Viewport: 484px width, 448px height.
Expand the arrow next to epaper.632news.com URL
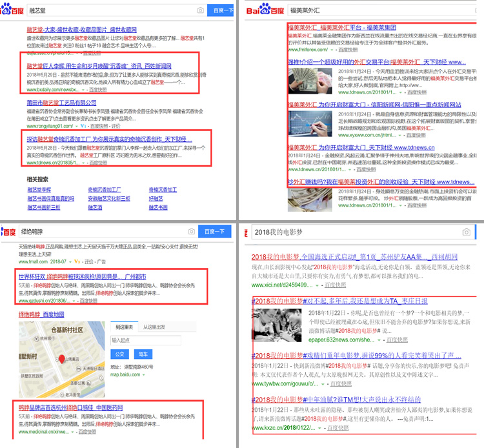coord(379,340)
